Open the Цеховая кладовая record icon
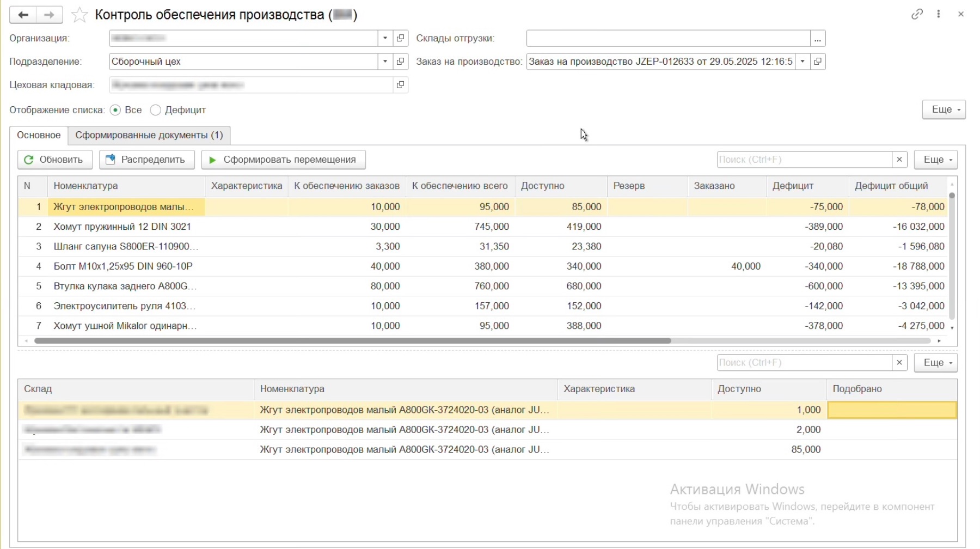 coord(401,85)
